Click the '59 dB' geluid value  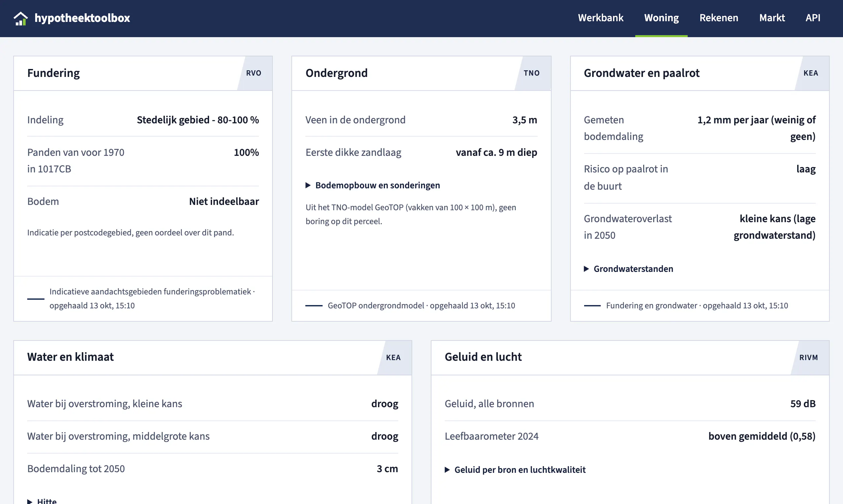point(803,404)
